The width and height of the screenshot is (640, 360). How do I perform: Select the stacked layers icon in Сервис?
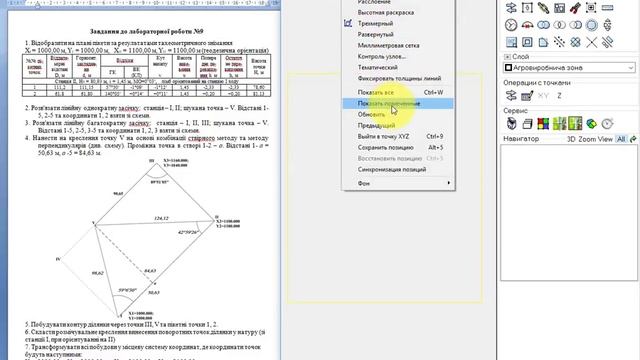pyautogui.click(x=527, y=123)
